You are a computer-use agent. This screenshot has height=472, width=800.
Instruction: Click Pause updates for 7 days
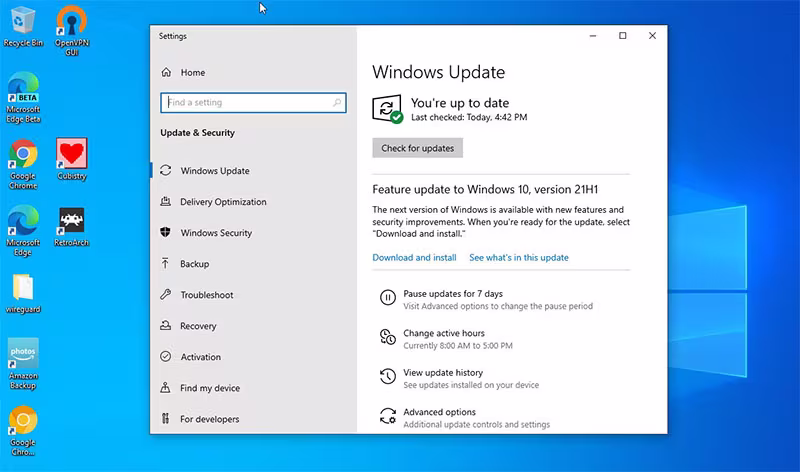coord(453,294)
